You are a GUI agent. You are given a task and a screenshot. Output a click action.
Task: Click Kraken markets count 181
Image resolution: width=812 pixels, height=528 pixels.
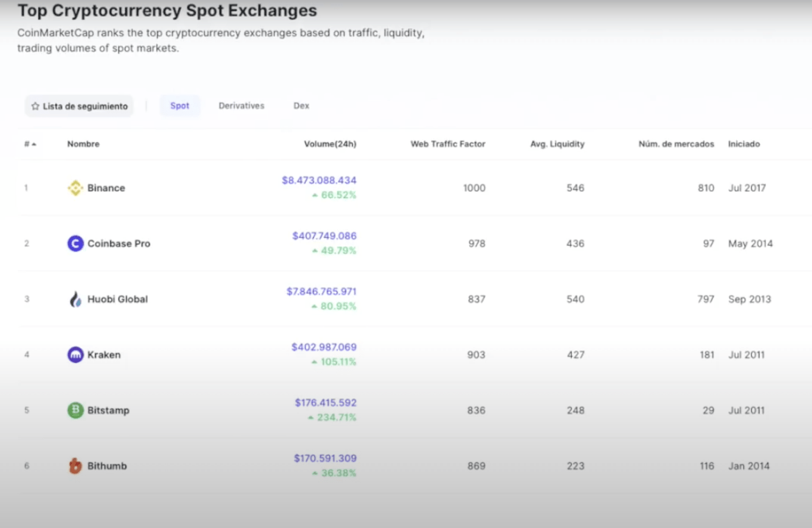tap(707, 355)
